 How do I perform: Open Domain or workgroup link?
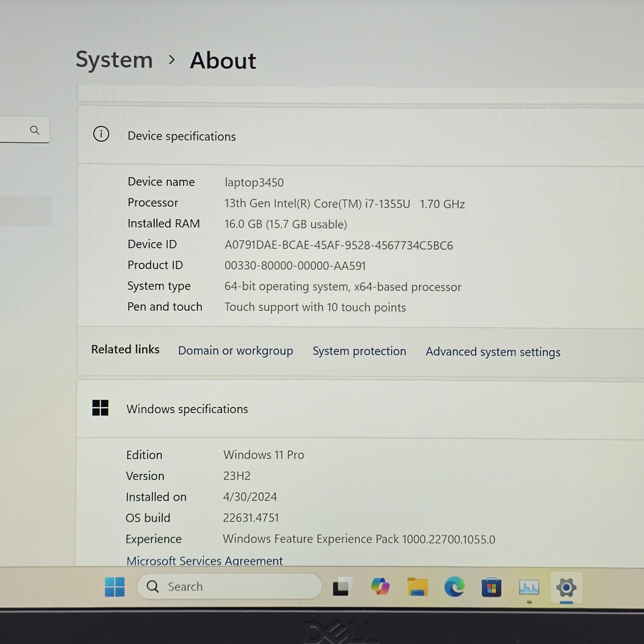235,351
